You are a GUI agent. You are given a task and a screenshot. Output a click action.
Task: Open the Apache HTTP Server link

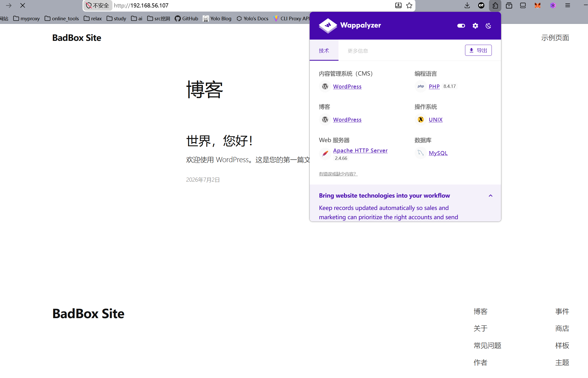point(360,150)
